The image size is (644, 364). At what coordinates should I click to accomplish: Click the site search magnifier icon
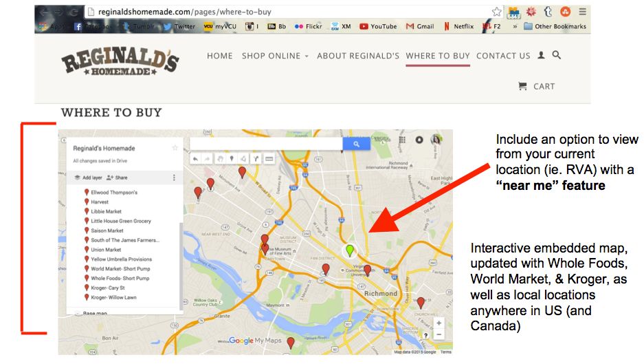(x=557, y=55)
